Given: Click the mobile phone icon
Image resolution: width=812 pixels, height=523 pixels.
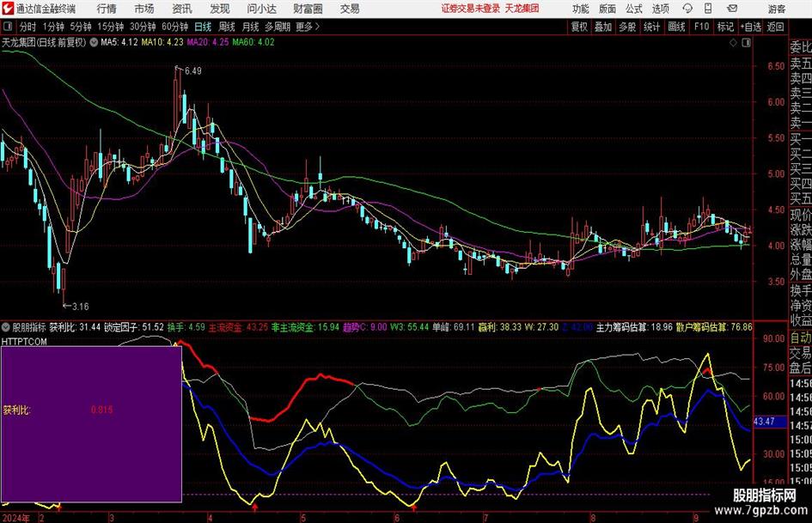Looking at the screenshot, I should 708,9.
